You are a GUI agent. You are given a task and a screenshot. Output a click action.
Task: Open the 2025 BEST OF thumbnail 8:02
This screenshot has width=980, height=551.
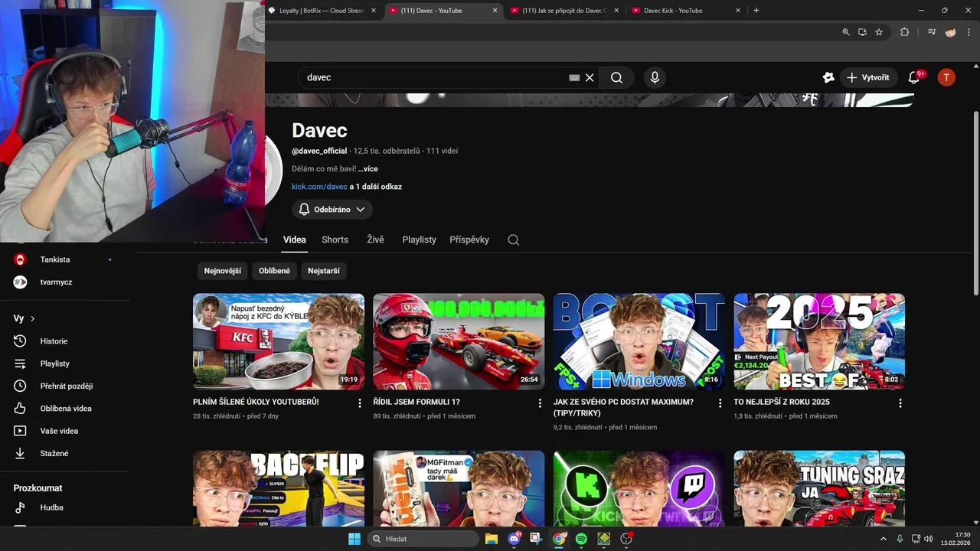pyautogui.click(x=819, y=341)
